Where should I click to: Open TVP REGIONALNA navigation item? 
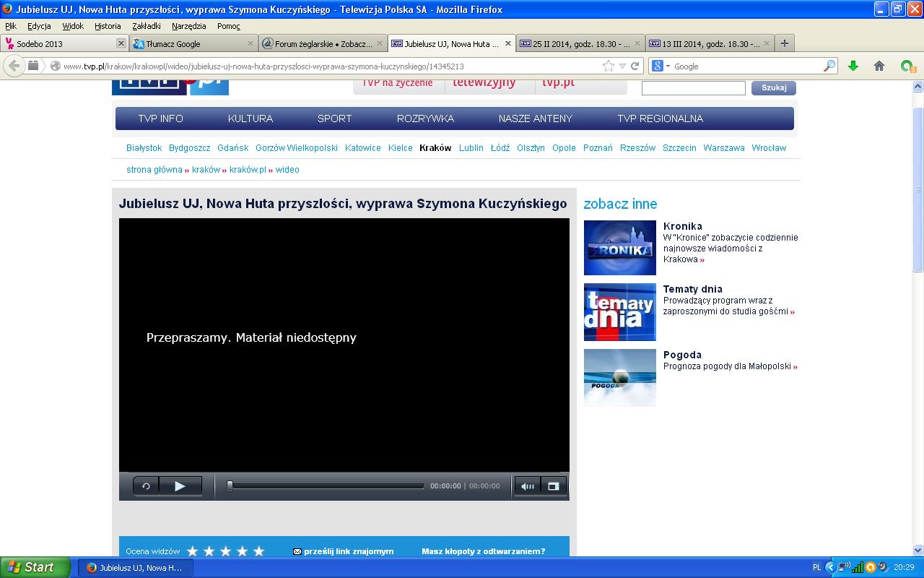660,118
